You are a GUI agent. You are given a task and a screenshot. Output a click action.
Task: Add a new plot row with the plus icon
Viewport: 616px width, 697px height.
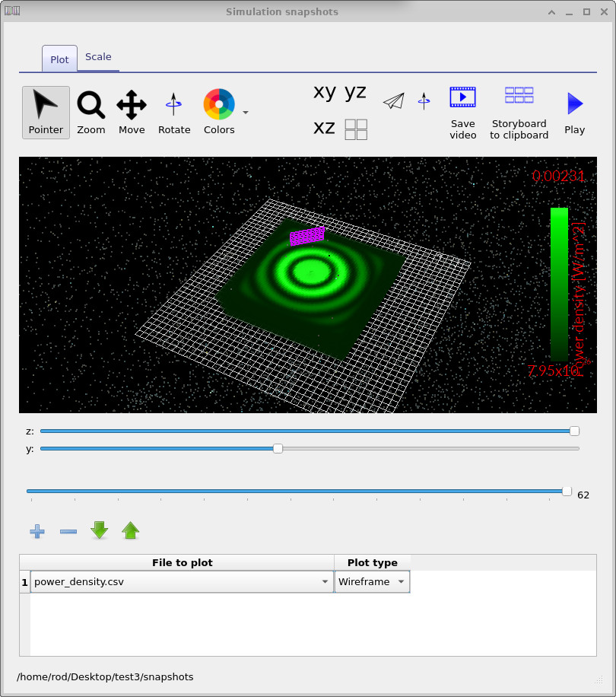click(37, 531)
